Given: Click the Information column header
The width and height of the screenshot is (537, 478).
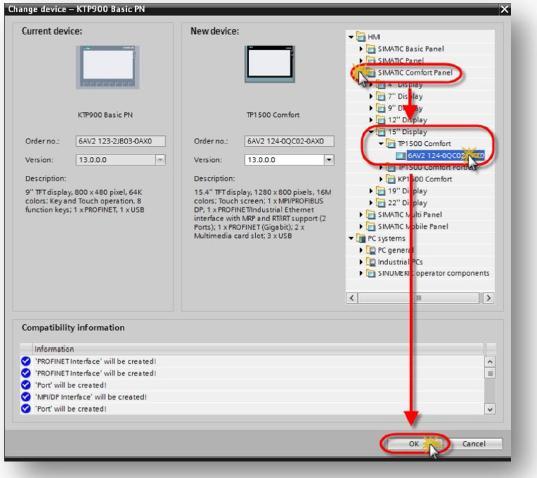Looking at the screenshot, I should point(258,349).
